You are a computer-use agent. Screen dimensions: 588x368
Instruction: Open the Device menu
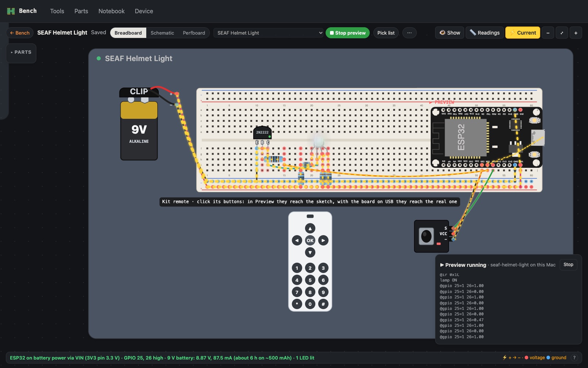pos(144,11)
